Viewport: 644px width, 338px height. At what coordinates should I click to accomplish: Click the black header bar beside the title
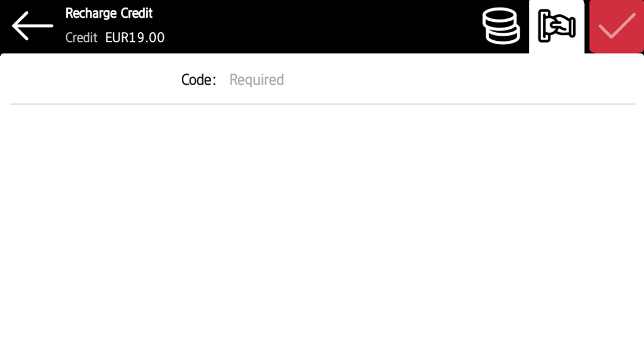pos(321,26)
